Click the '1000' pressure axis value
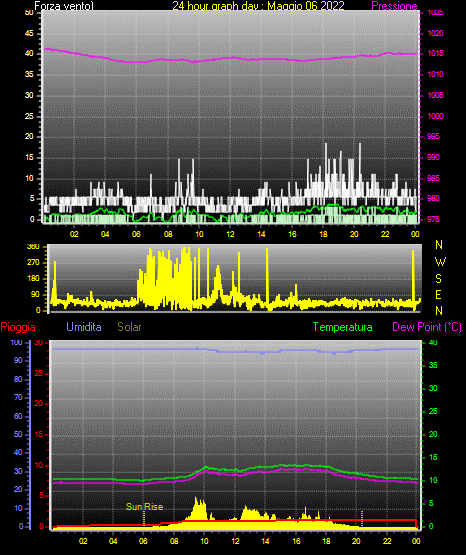Image resolution: width=466 pixels, height=555 pixels. click(435, 116)
